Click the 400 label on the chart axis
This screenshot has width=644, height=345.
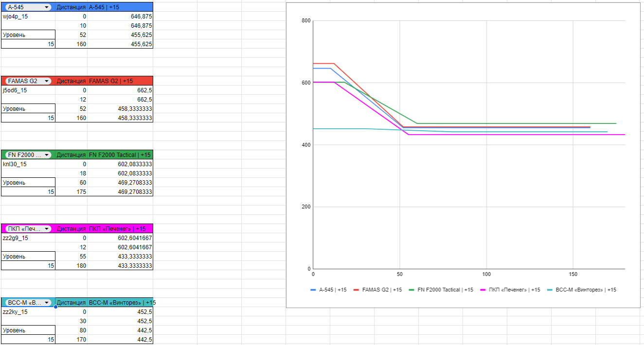306,145
